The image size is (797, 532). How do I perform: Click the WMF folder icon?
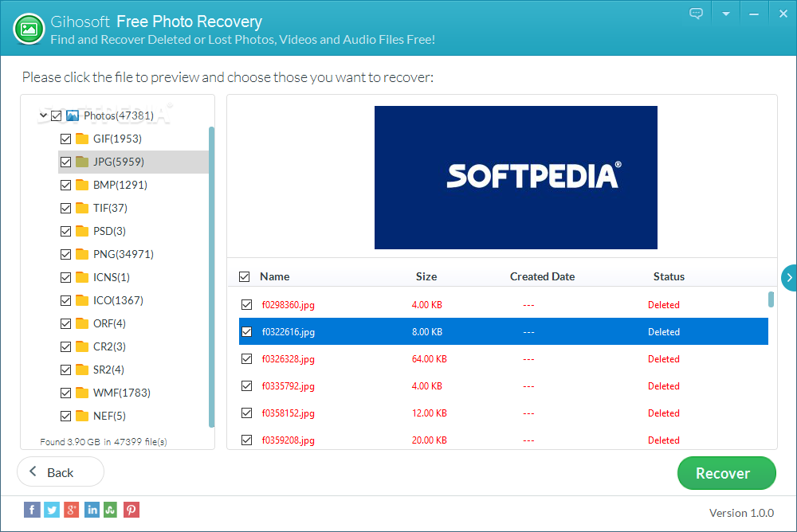pos(82,393)
